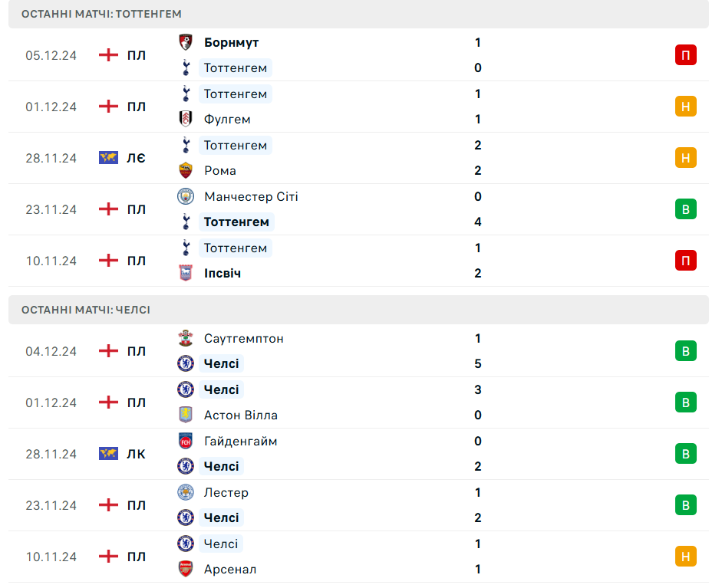Image resolution: width=722 pixels, height=588 pixels.
Task: Click the Heidenheim club crest icon
Action: [x=185, y=442]
